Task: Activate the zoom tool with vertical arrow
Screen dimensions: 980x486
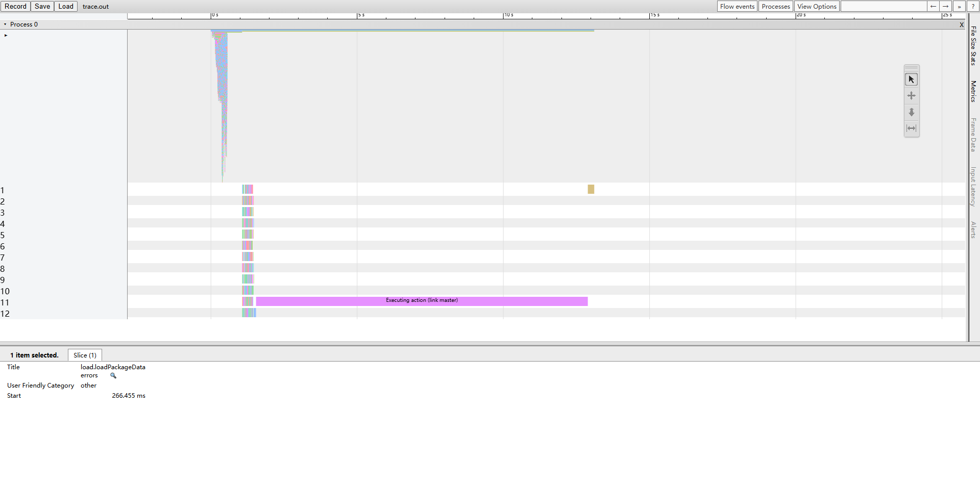Action: pyautogui.click(x=911, y=112)
